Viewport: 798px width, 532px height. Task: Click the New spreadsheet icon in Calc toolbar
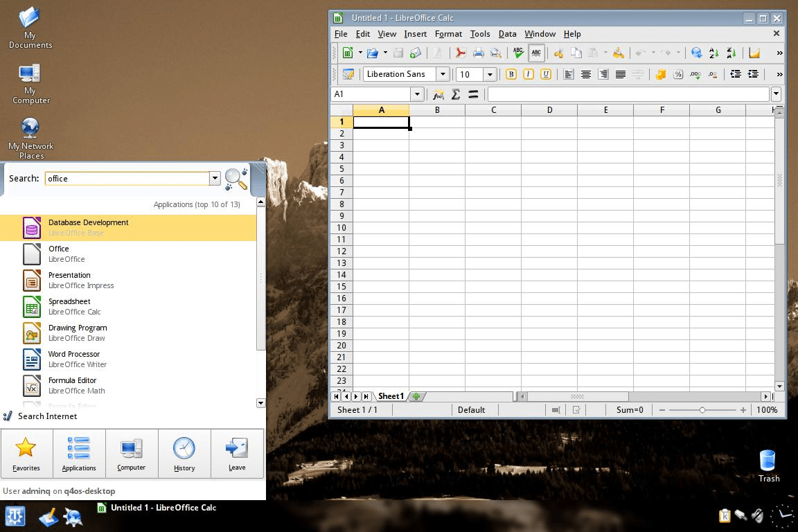[348, 53]
